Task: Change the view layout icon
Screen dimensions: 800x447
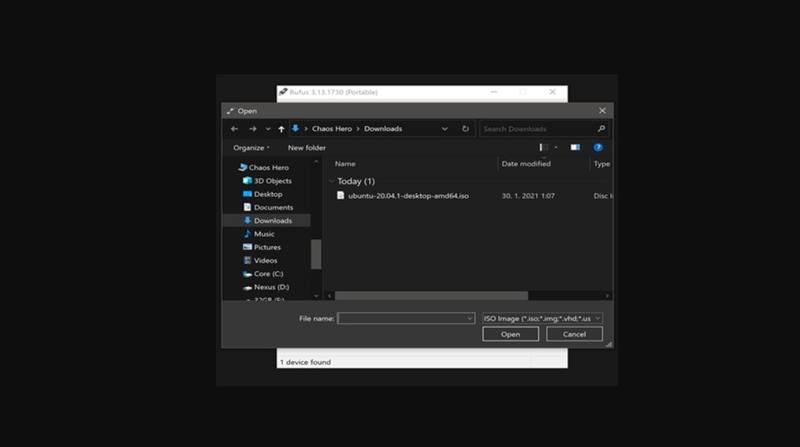Action: pos(544,147)
